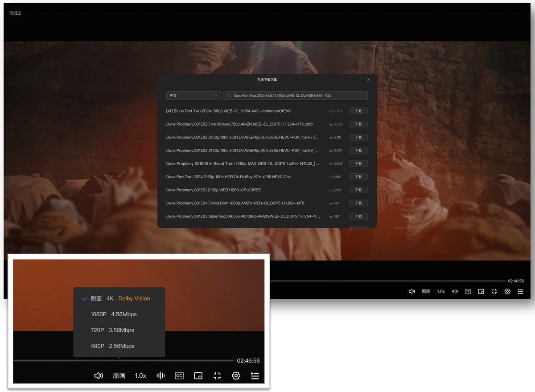Open settings gear in the main player bar
535x392 pixels.
[507, 291]
